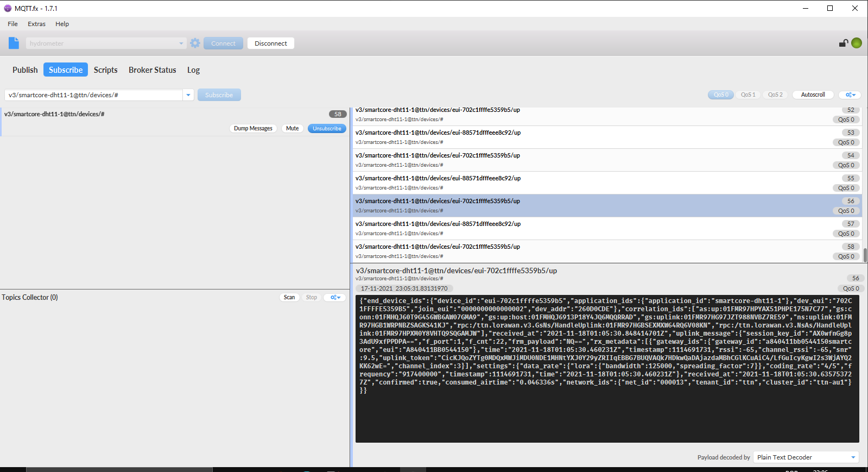The width and height of the screenshot is (868, 472).
Task: Select highlighted message number 56
Action: (607, 206)
